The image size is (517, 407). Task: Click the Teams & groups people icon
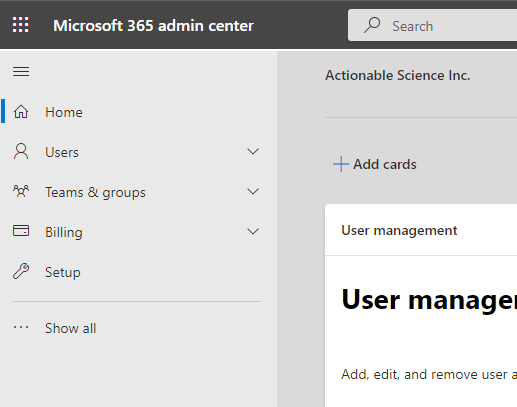pyautogui.click(x=21, y=191)
